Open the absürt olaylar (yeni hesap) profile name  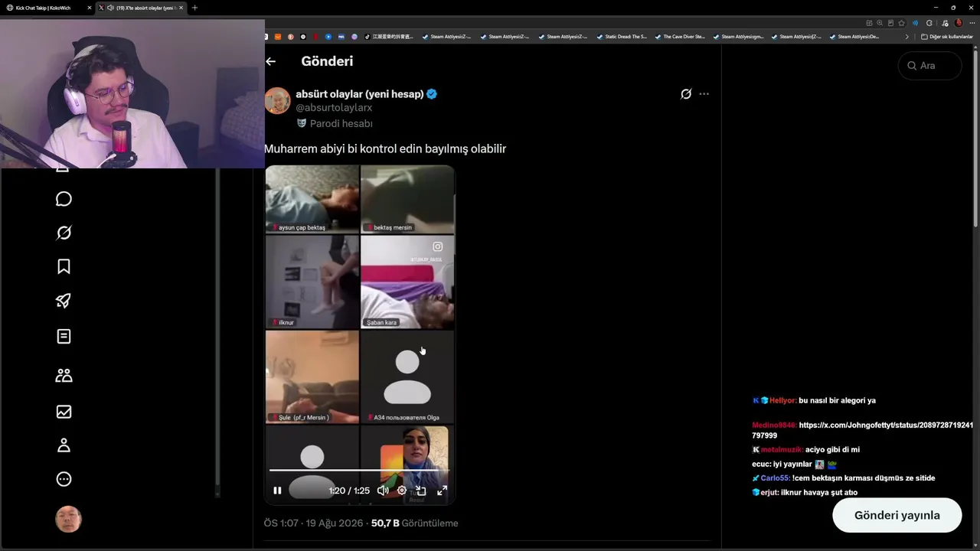[359, 94]
